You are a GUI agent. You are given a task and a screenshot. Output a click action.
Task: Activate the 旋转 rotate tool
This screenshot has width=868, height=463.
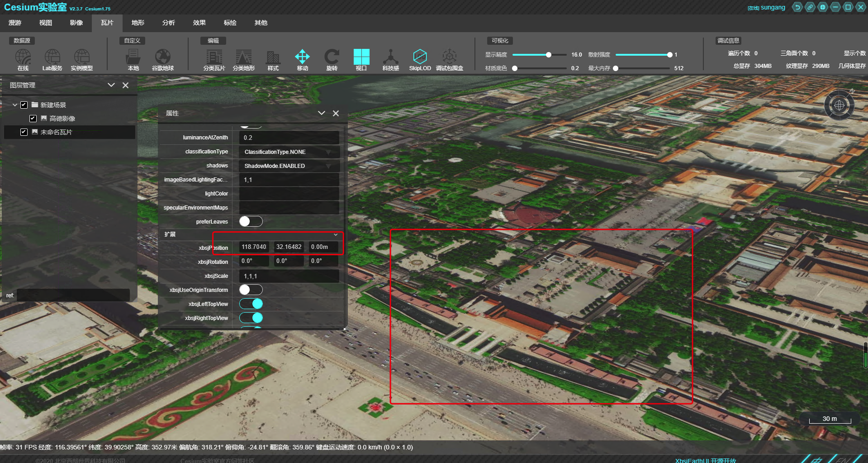coord(332,57)
